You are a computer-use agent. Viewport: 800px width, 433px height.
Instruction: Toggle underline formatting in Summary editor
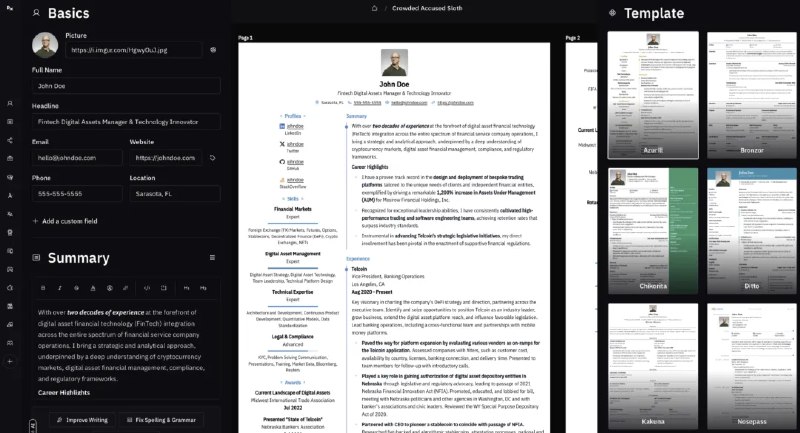(93, 288)
